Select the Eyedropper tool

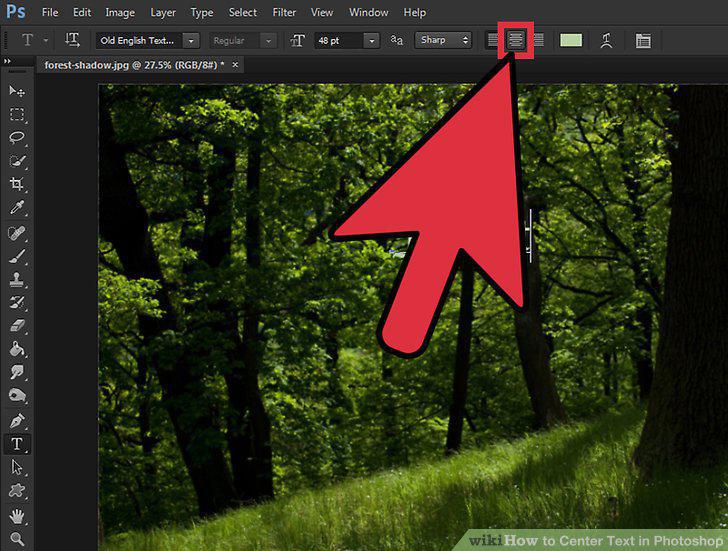point(17,207)
